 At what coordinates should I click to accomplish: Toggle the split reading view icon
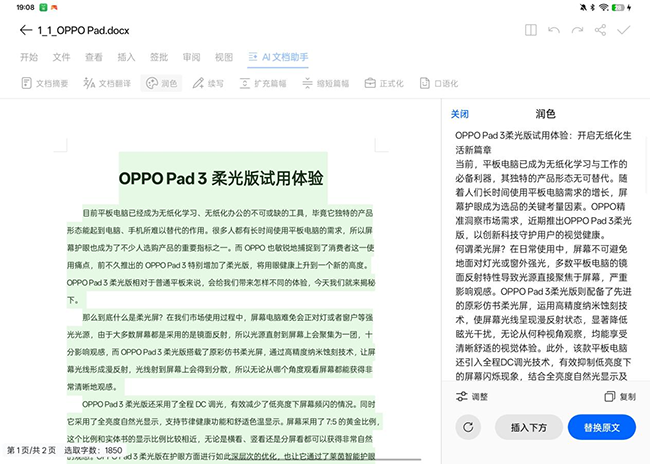point(531,30)
